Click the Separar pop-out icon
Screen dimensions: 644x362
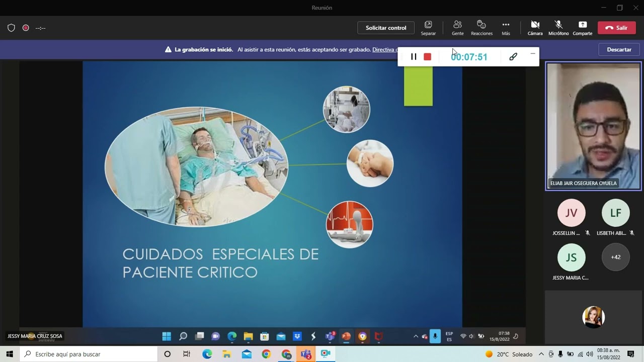pos(428,28)
